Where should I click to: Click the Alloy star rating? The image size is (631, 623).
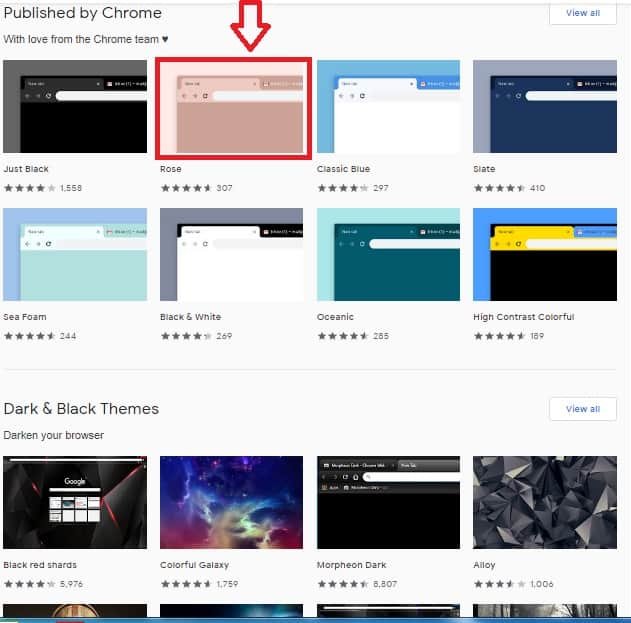[x=499, y=584]
